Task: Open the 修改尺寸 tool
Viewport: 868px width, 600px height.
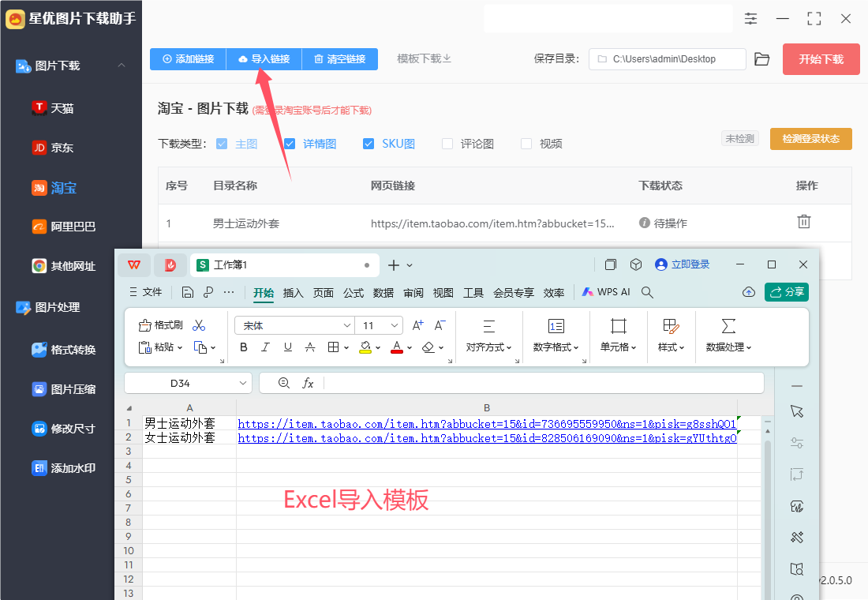Action: point(64,428)
